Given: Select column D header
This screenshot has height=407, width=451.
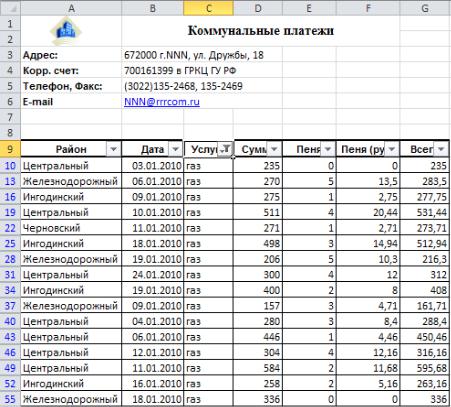Looking at the screenshot, I should click(258, 8).
